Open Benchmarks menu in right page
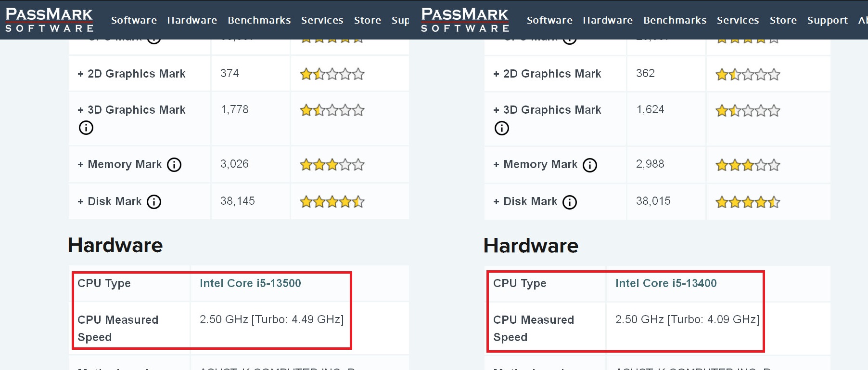This screenshot has width=868, height=370. (x=675, y=20)
